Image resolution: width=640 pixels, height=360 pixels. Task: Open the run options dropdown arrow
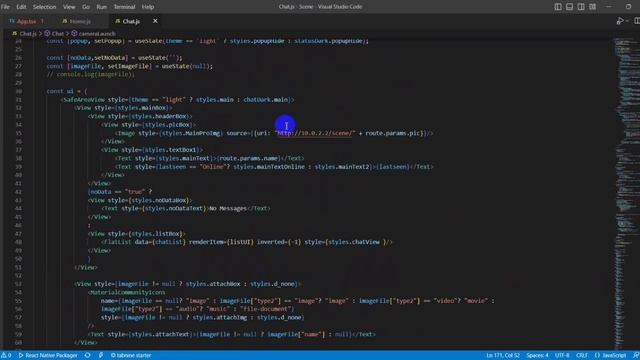click(x=627, y=21)
